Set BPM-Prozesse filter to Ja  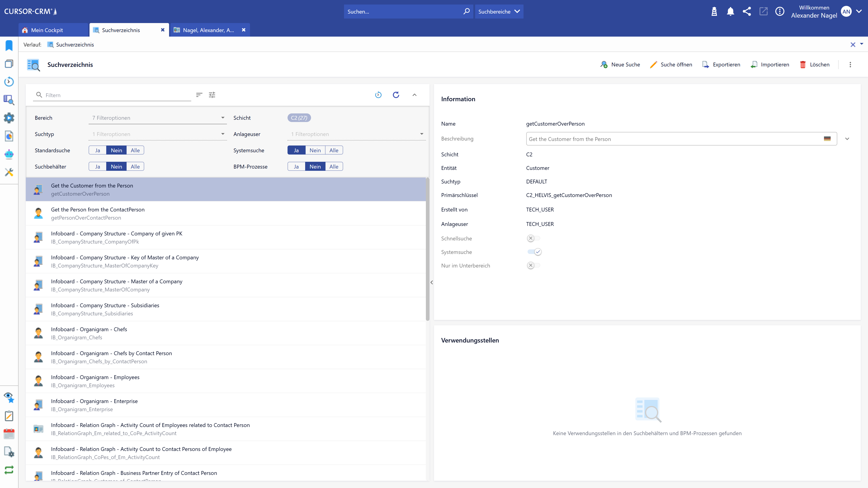click(296, 166)
